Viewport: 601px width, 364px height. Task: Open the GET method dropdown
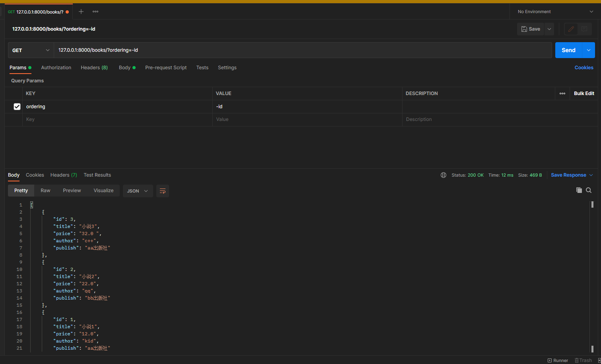31,51
